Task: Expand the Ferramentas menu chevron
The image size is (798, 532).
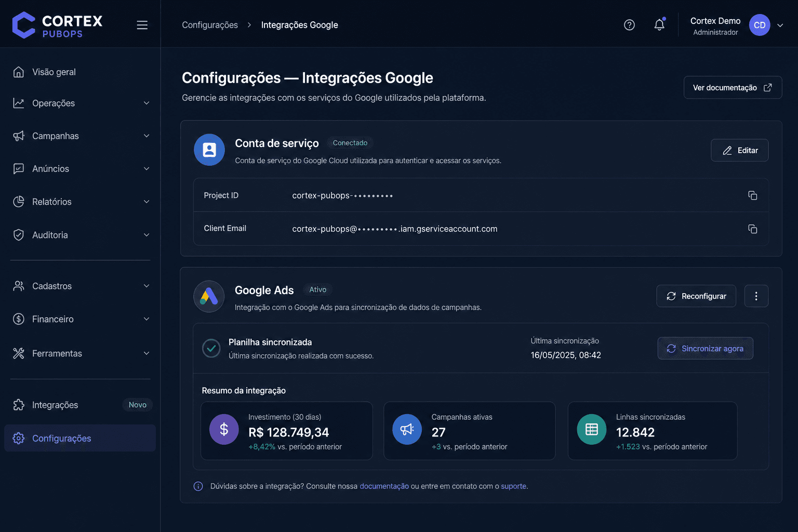Action: [x=147, y=353]
